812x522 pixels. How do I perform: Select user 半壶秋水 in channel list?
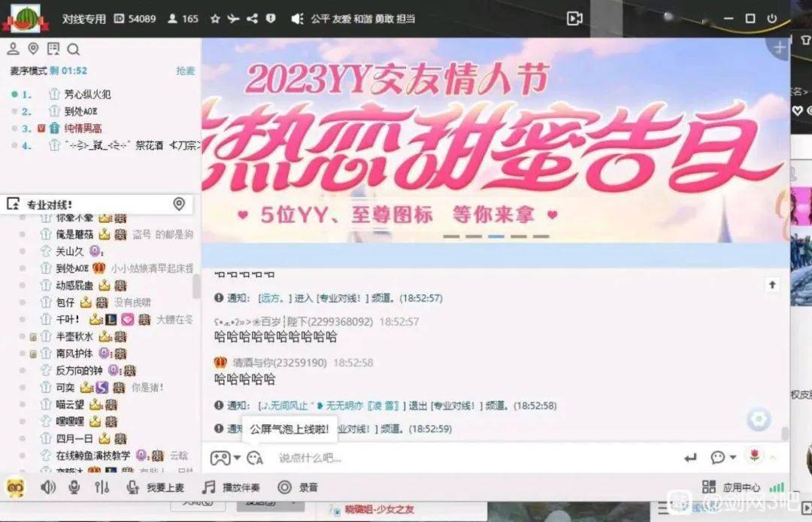pyautogui.click(x=74, y=337)
